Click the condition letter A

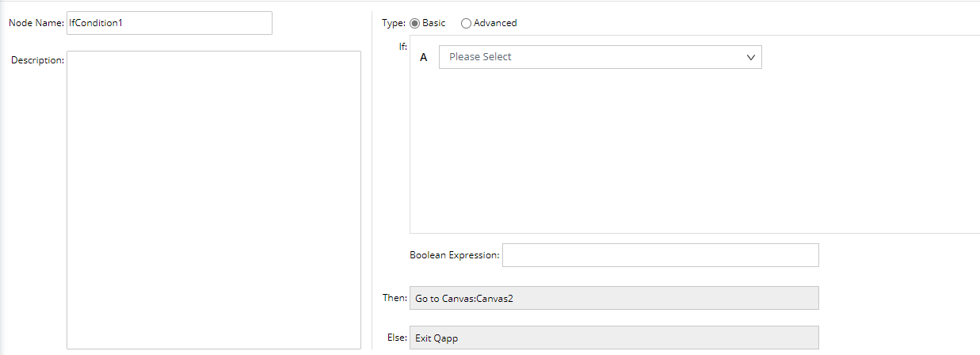tap(423, 57)
